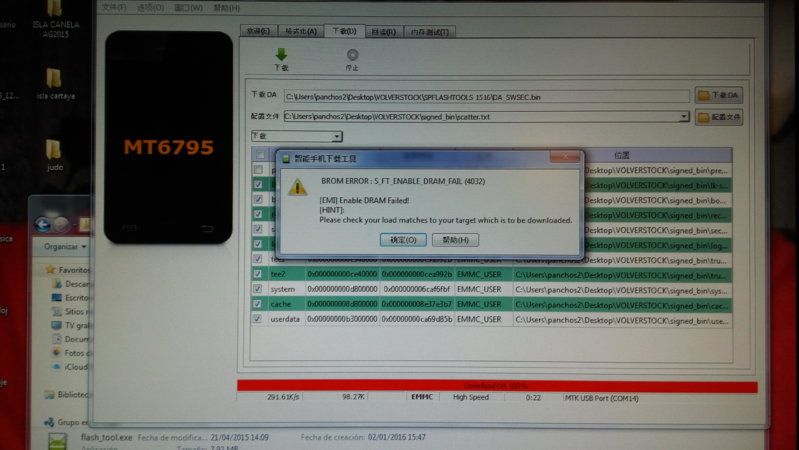Open Grupo en el hogar entry
The height and width of the screenshot is (450, 799).
pos(66,422)
